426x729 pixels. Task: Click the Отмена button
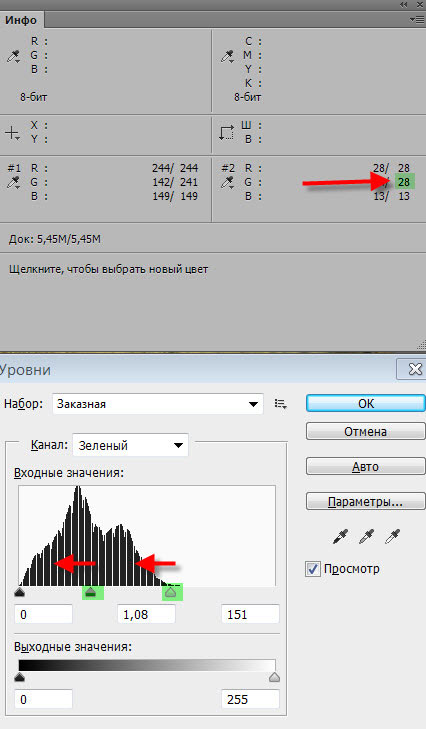(x=366, y=431)
